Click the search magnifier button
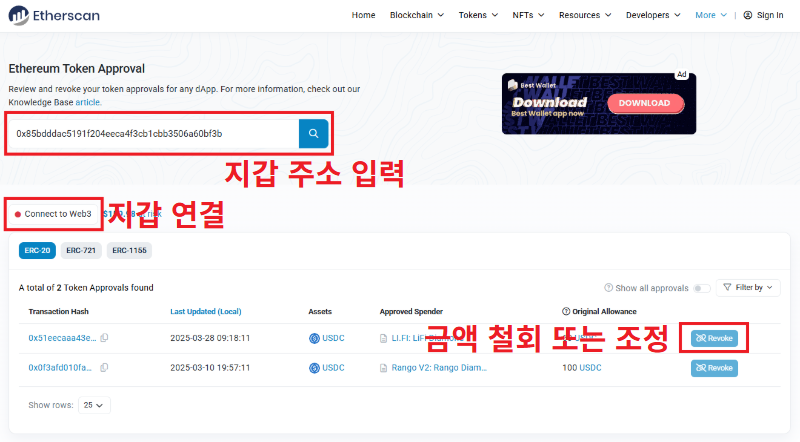 tap(313, 134)
